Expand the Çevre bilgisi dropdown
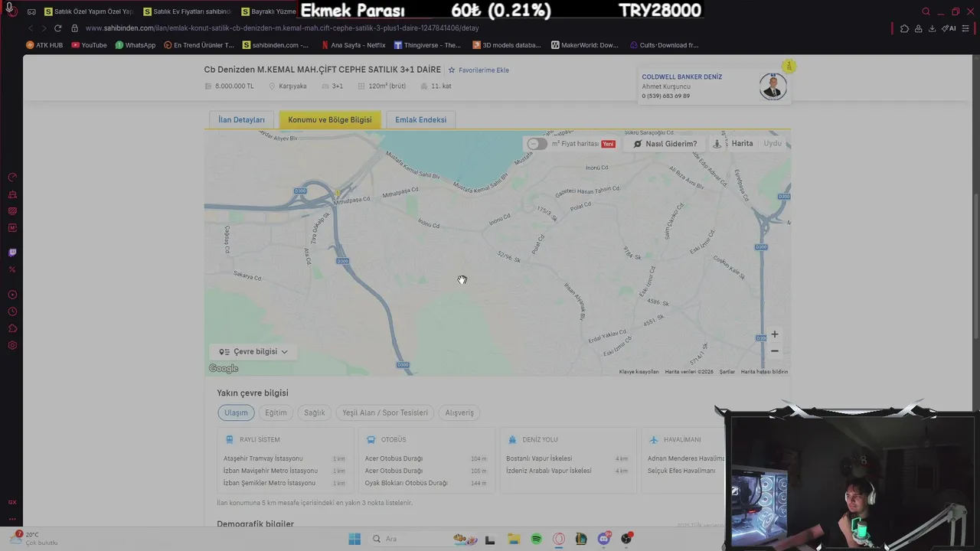This screenshot has height=551, width=980. (253, 351)
